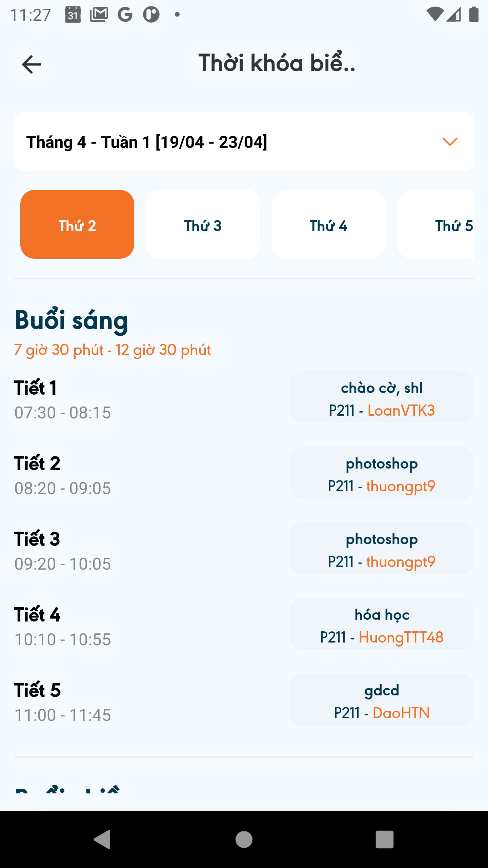Expand the orange week chevron

click(450, 141)
